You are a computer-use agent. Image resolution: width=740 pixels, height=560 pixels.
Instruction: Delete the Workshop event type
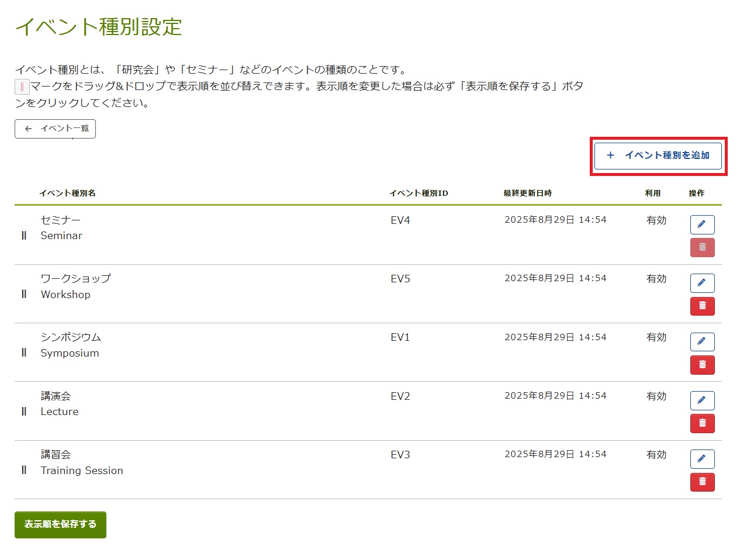[x=702, y=306]
